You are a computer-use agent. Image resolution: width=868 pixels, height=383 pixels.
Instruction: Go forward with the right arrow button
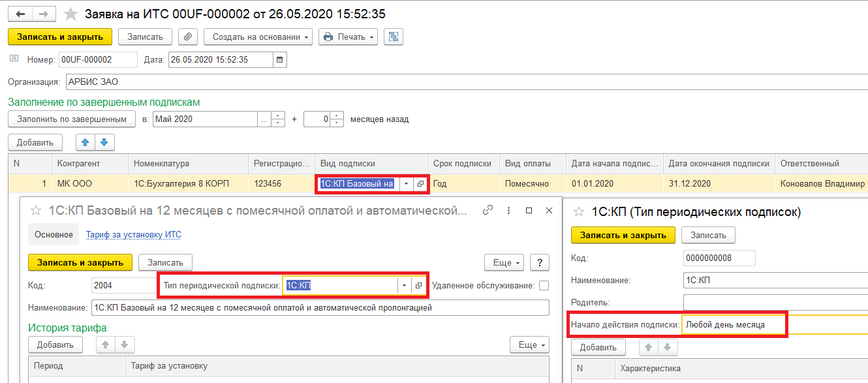[43, 14]
